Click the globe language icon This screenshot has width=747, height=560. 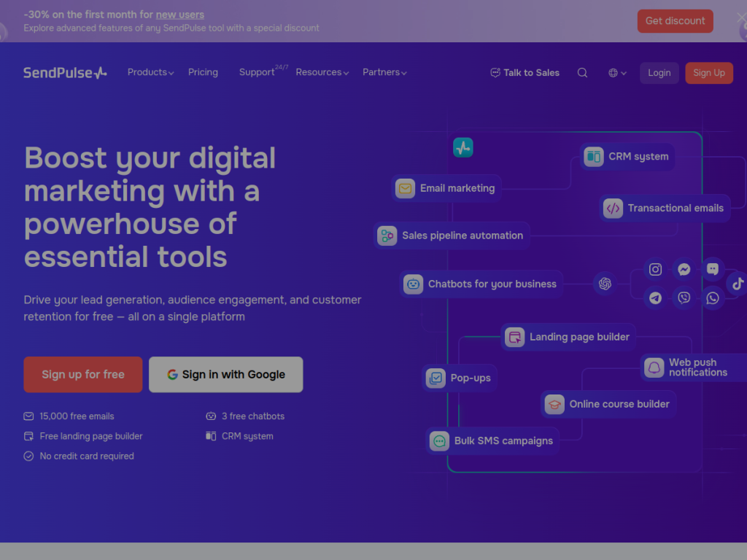(x=613, y=73)
